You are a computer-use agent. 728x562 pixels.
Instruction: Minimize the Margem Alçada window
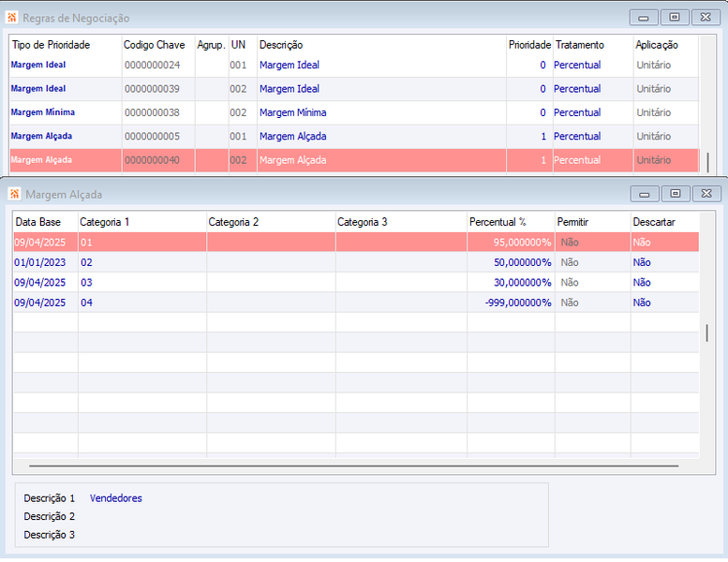point(645,194)
